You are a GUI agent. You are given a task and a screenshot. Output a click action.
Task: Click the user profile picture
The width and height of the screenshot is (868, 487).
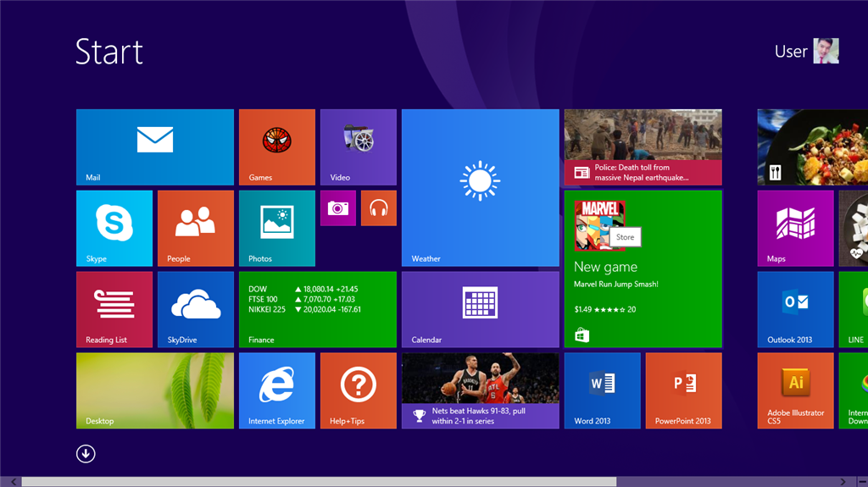click(x=826, y=51)
